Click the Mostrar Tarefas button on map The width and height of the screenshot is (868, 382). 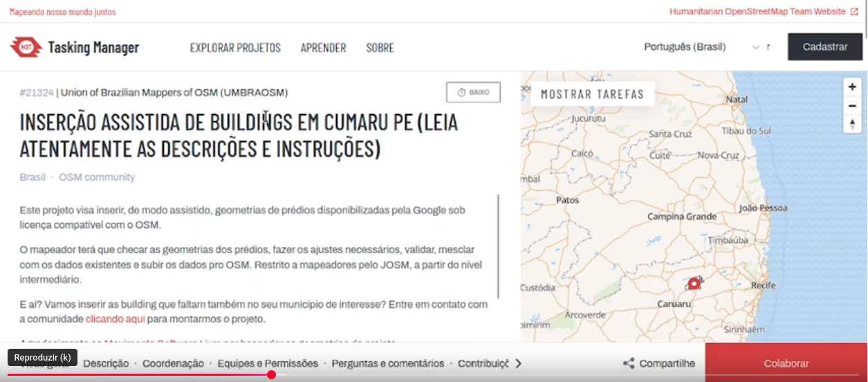[x=592, y=94]
